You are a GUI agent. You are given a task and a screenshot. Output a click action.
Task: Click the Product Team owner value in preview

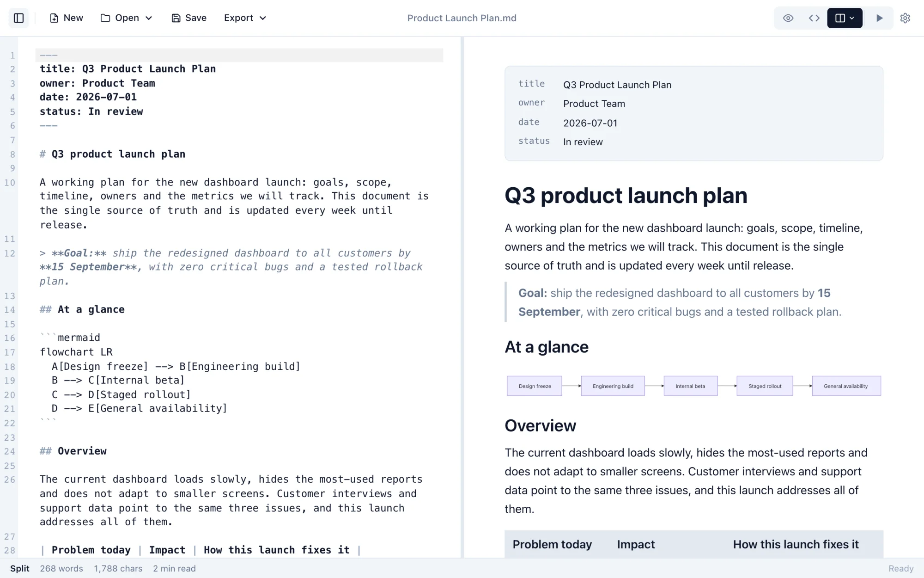(594, 104)
